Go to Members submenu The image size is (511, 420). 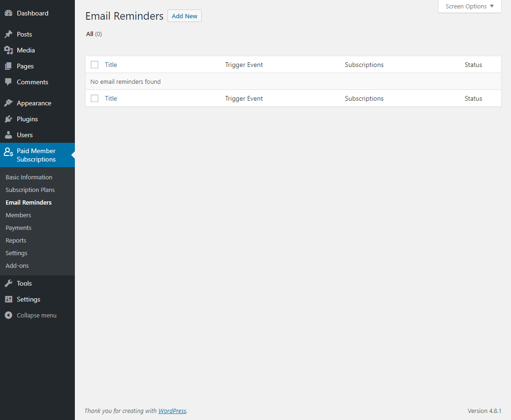pyautogui.click(x=18, y=215)
